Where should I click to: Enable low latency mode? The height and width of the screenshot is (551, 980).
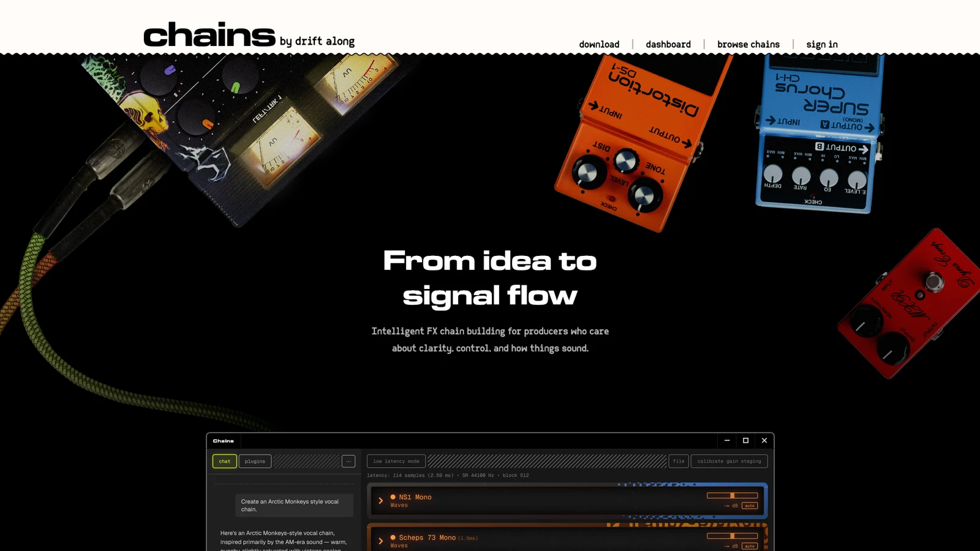click(x=396, y=461)
